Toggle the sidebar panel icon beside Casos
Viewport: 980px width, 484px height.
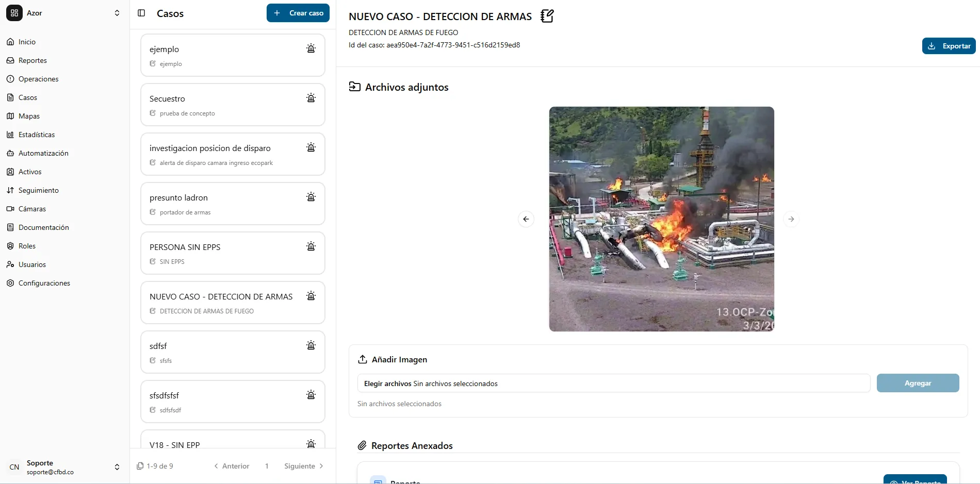(141, 13)
